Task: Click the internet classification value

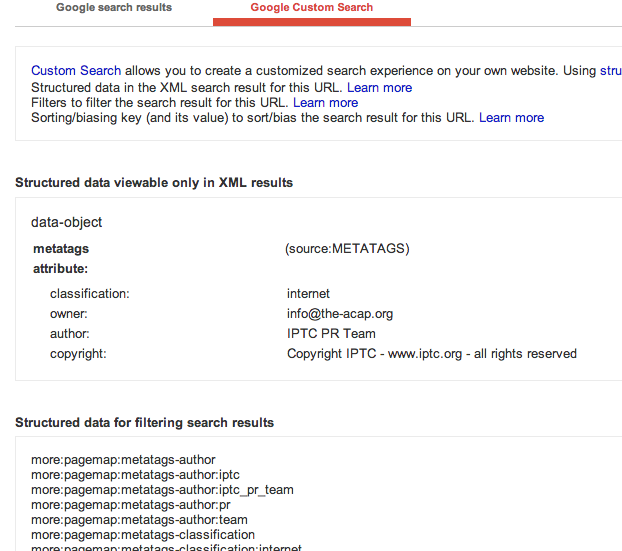Action: [308, 294]
